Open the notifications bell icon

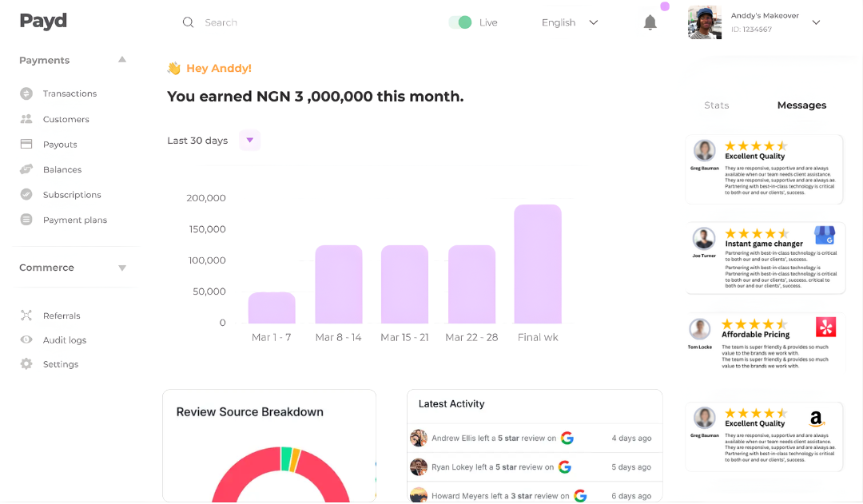650,22
